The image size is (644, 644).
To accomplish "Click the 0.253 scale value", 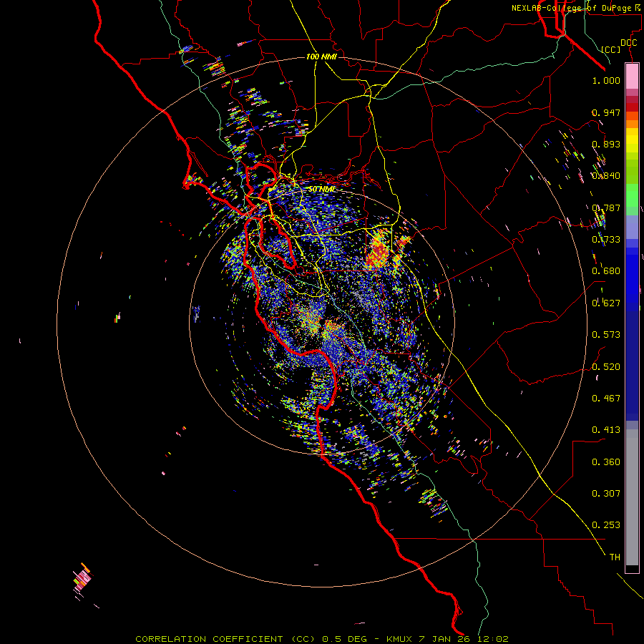I will (606, 525).
